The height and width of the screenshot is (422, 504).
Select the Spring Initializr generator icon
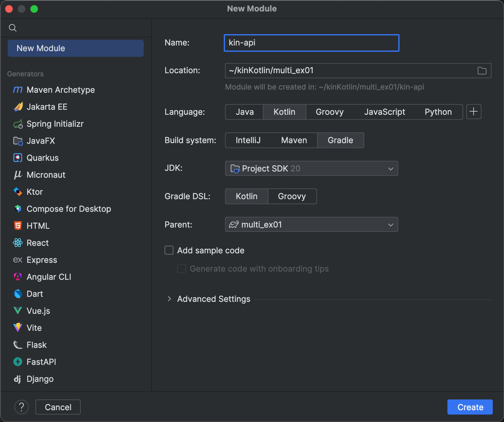tap(18, 124)
